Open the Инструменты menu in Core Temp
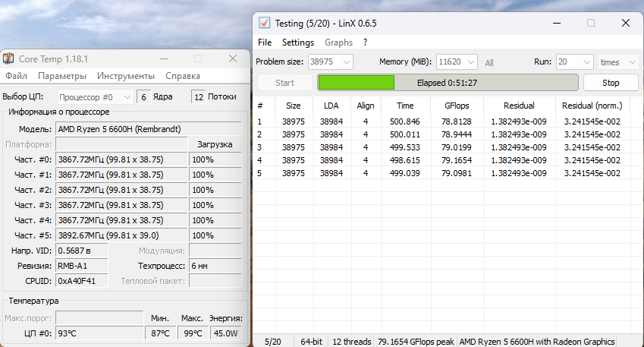 (x=126, y=76)
